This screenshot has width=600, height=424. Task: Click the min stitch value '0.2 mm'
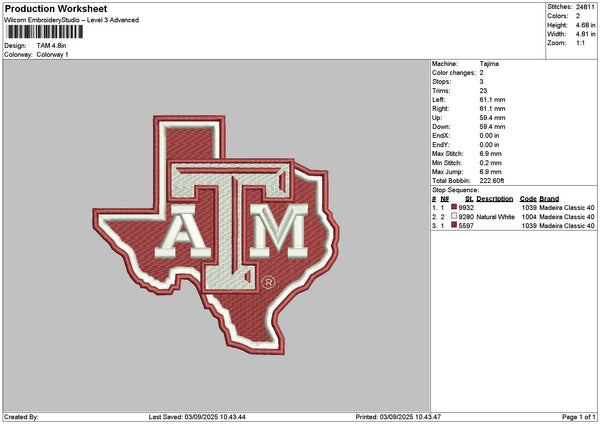coord(491,163)
